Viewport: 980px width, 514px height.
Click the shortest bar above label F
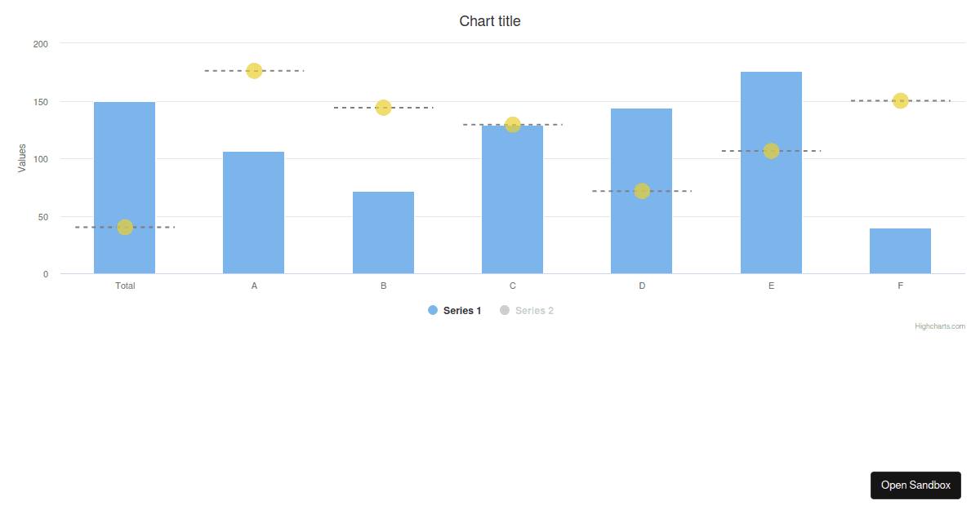tap(900, 250)
